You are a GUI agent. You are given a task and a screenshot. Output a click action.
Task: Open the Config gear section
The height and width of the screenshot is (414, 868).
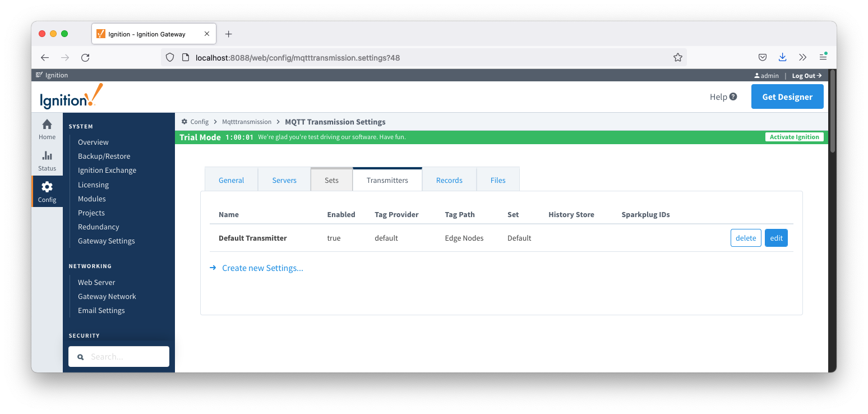point(47,187)
